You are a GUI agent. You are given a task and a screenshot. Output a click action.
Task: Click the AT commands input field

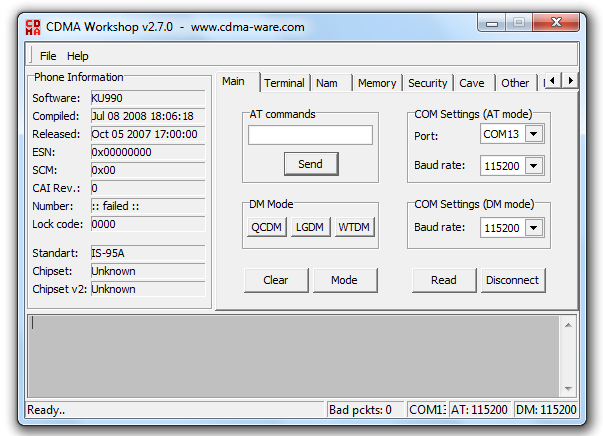[x=310, y=135]
